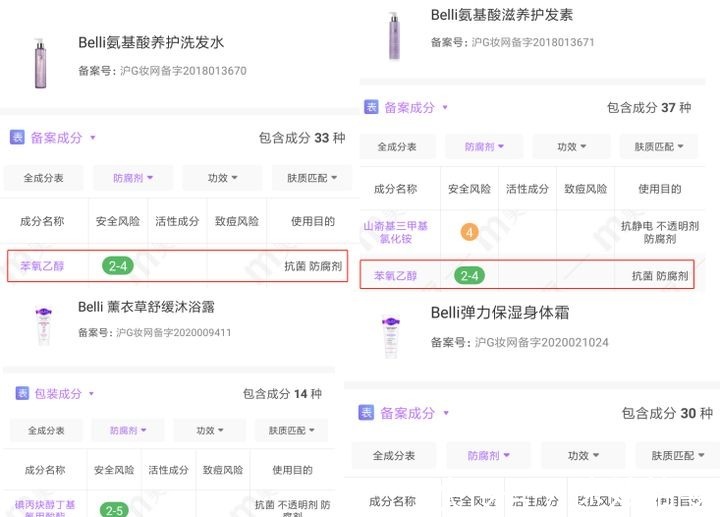Open 山嵛基三甲基氯化铵 ingredient link
720x517 pixels.
[x=395, y=232]
